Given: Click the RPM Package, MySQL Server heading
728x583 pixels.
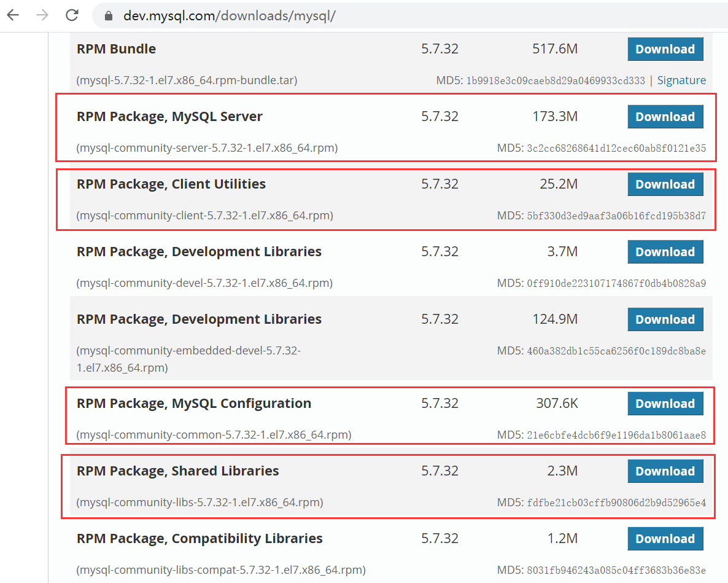Looking at the screenshot, I should (169, 116).
